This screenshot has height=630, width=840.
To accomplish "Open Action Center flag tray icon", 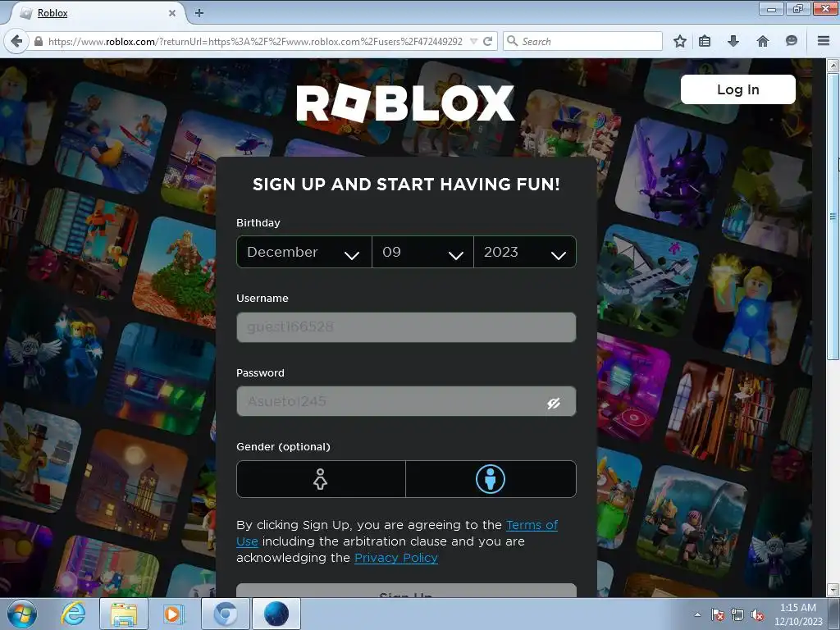I will click(x=717, y=614).
